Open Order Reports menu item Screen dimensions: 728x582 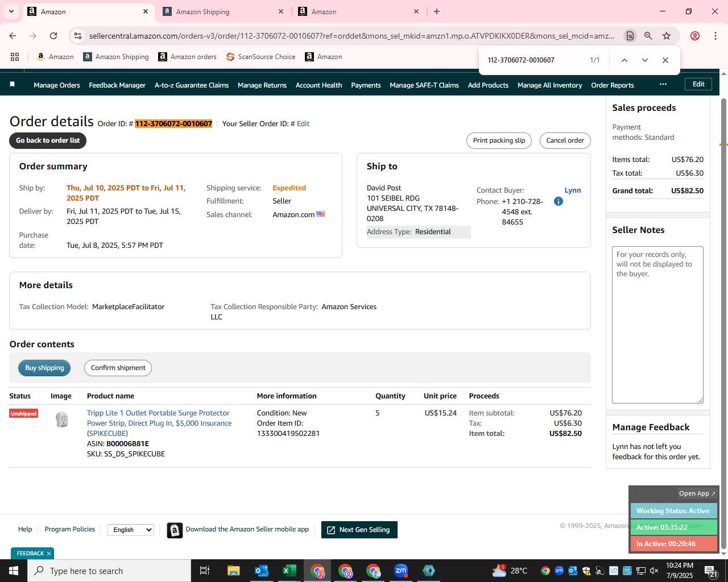pyautogui.click(x=613, y=85)
